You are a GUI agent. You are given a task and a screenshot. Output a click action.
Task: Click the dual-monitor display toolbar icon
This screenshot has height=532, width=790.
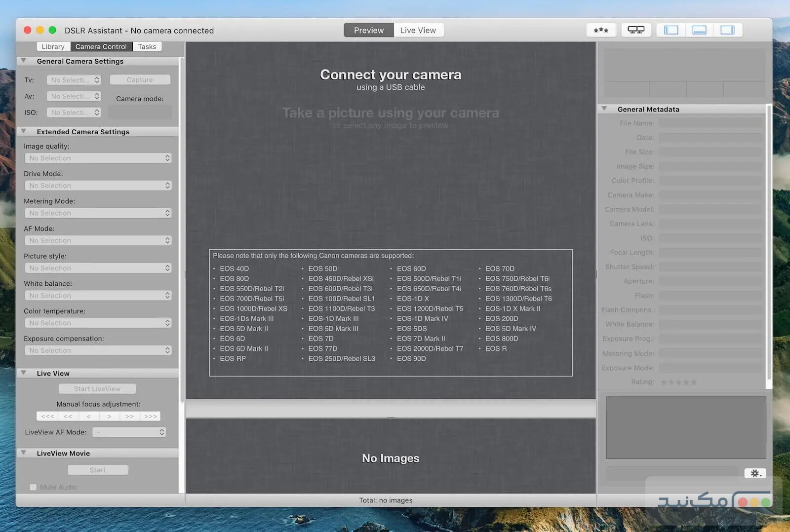635,30
